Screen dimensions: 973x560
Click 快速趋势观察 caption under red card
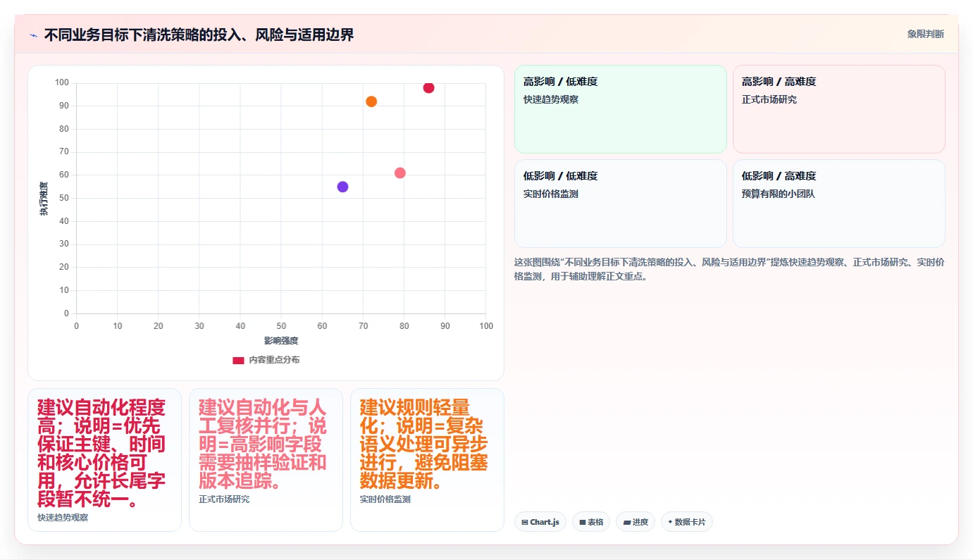coord(63,518)
